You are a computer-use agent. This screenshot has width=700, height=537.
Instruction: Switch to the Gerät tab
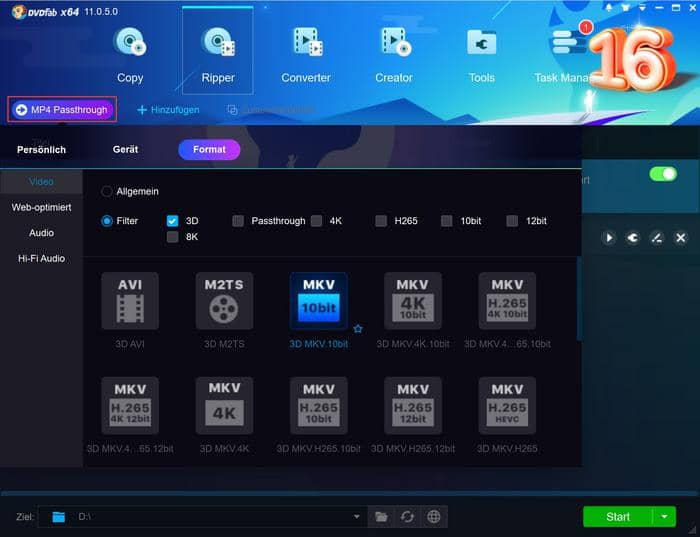point(125,150)
